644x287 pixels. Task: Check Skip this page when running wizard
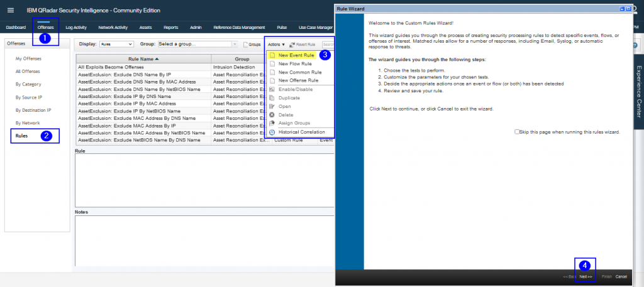[x=517, y=132]
